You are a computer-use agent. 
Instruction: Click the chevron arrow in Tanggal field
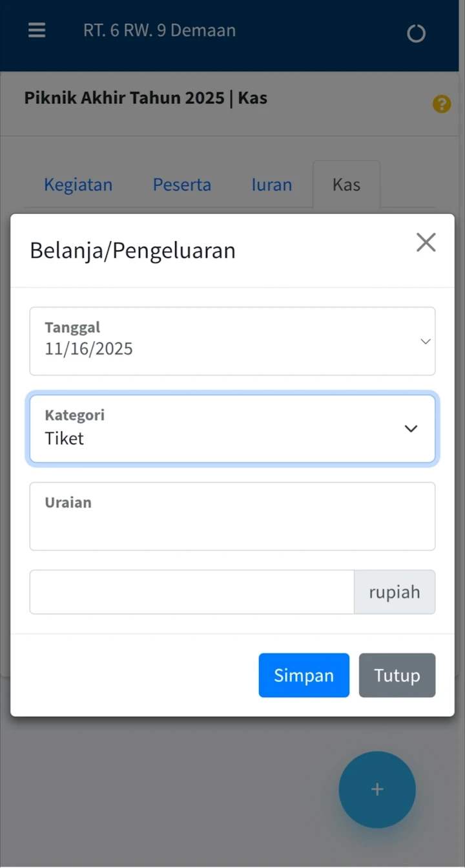tap(425, 342)
